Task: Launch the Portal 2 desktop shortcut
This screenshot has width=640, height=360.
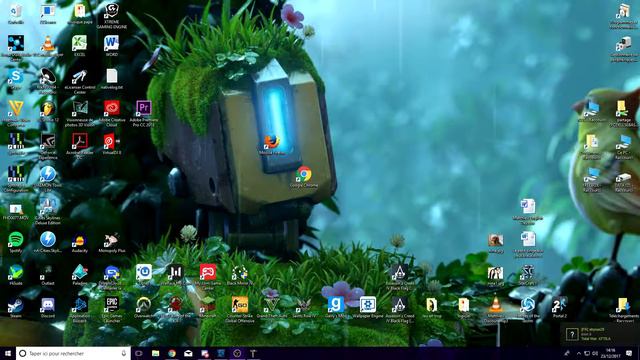Action: 559,307
